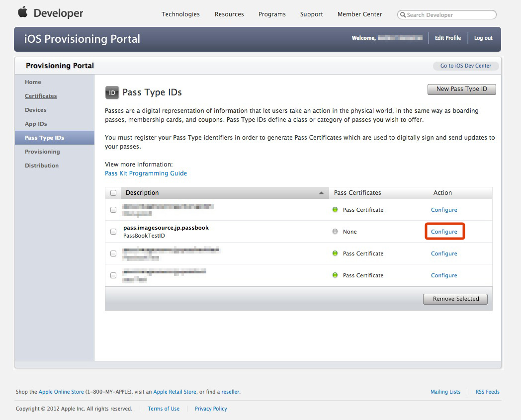The height and width of the screenshot is (420, 521).
Task: Open Terms of Use
Action: pos(164,409)
